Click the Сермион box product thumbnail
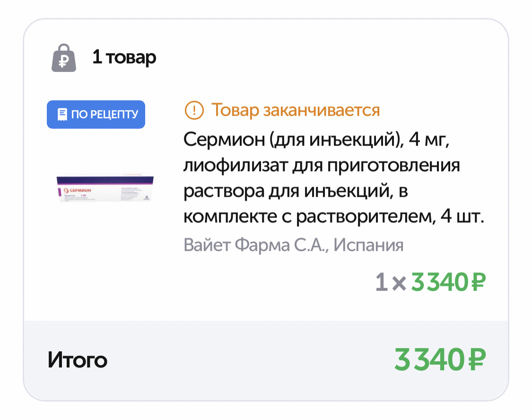 tap(105, 188)
